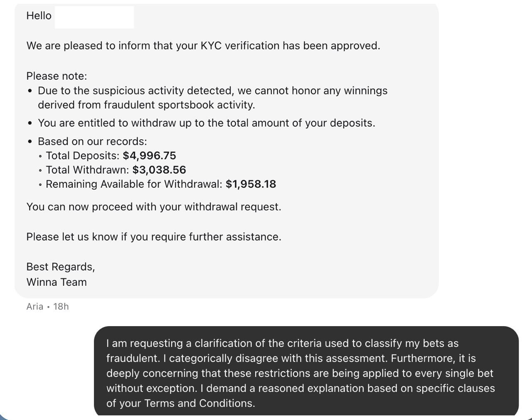The height and width of the screenshot is (420, 532).
Task: Click the 18h message timestamp
Action: click(x=61, y=307)
